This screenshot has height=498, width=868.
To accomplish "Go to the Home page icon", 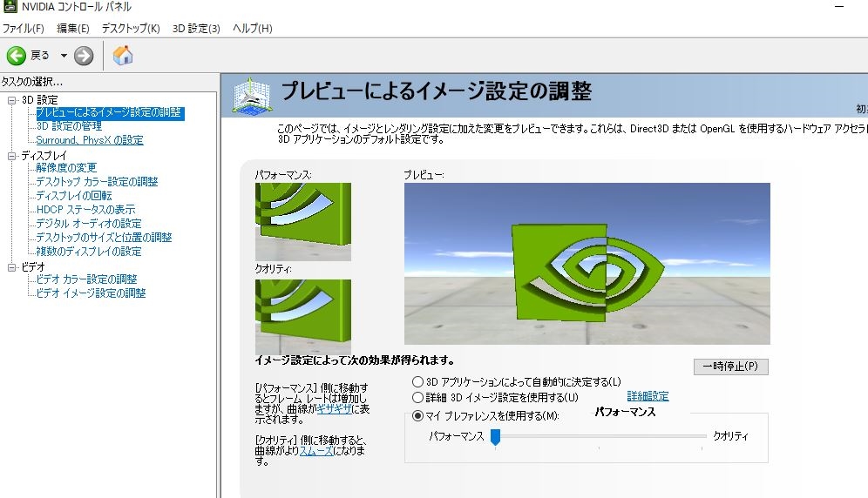I will [x=122, y=56].
